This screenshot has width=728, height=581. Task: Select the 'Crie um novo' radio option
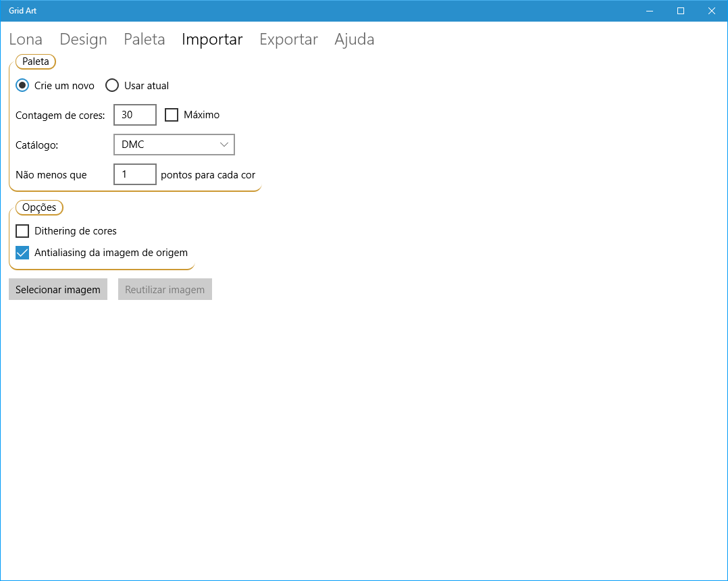pos(22,85)
